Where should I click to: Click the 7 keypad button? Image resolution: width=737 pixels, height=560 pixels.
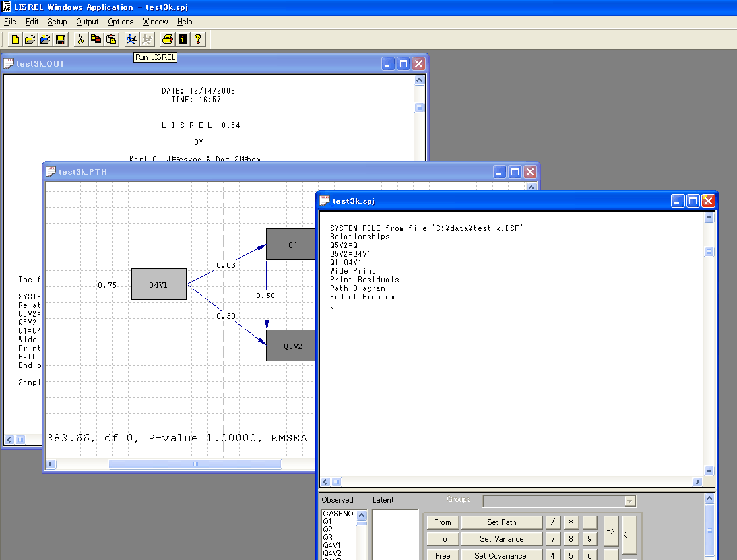[553, 538]
